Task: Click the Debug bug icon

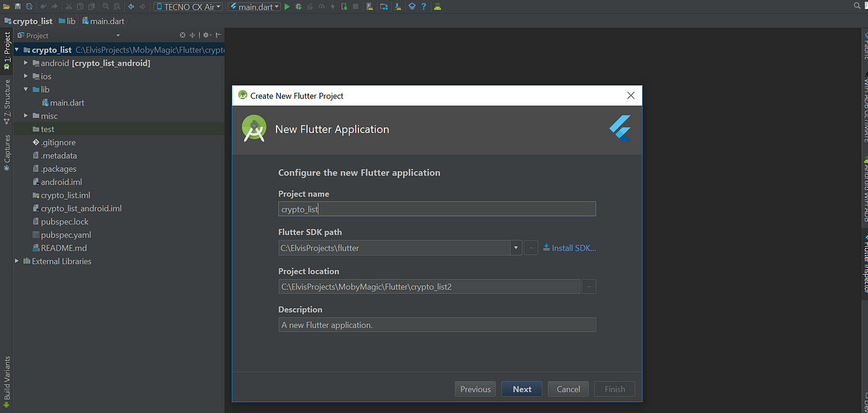Action: tap(298, 6)
